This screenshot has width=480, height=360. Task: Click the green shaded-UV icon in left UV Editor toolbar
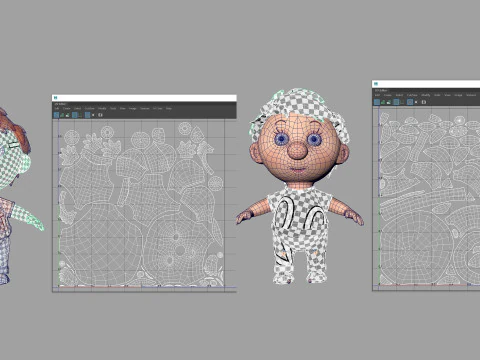tap(62, 115)
